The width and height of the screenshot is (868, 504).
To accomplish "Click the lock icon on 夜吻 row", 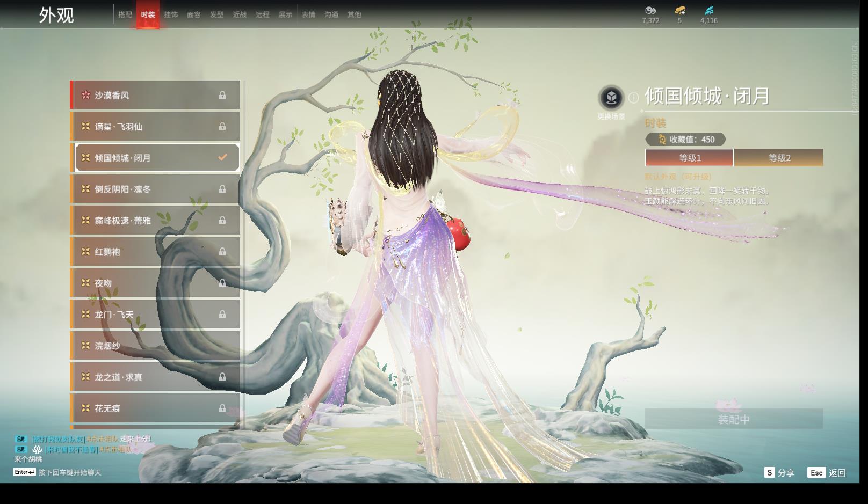I will (222, 283).
